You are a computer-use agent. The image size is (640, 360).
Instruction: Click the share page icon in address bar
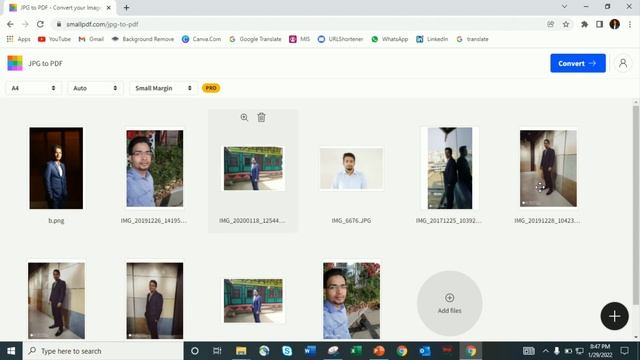point(551,24)
